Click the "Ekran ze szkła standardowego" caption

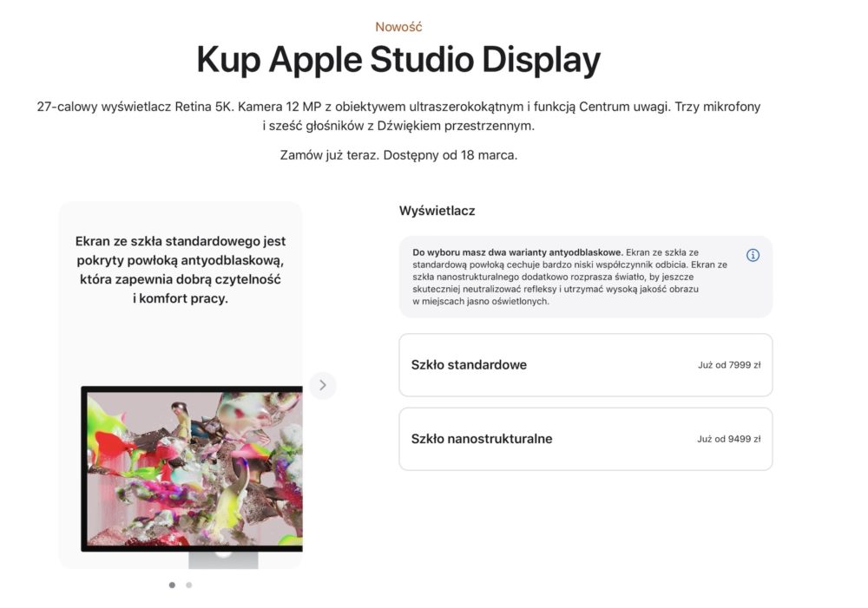[181, 270]
